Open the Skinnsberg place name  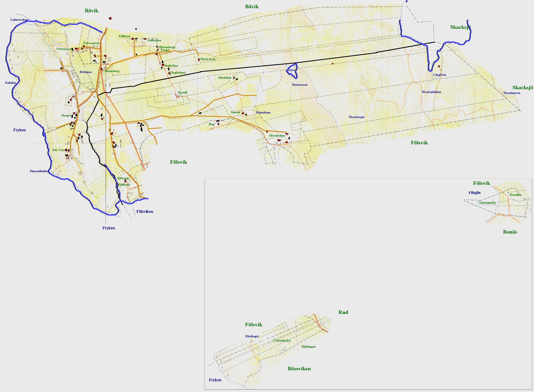(x=112, y=71)
